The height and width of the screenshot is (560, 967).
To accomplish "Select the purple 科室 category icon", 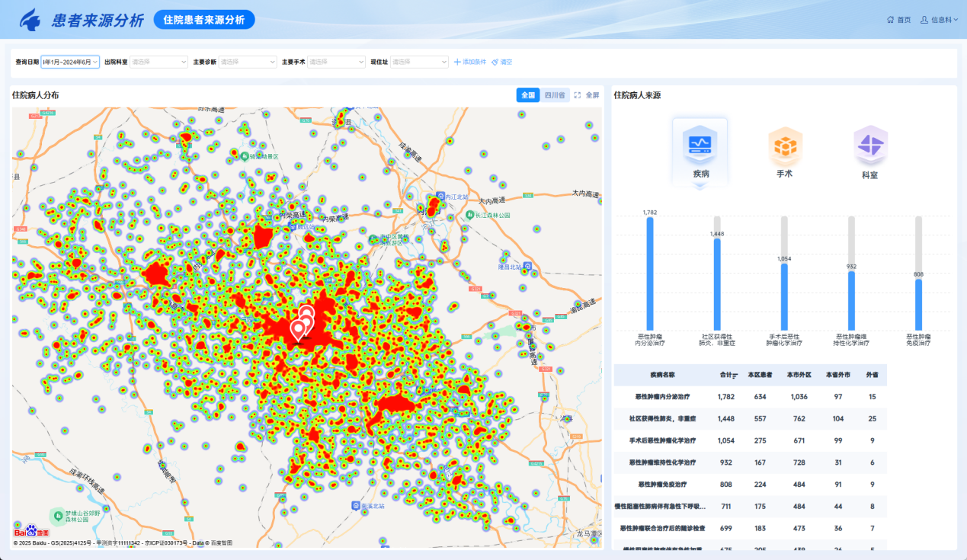I will pos(869,146).
